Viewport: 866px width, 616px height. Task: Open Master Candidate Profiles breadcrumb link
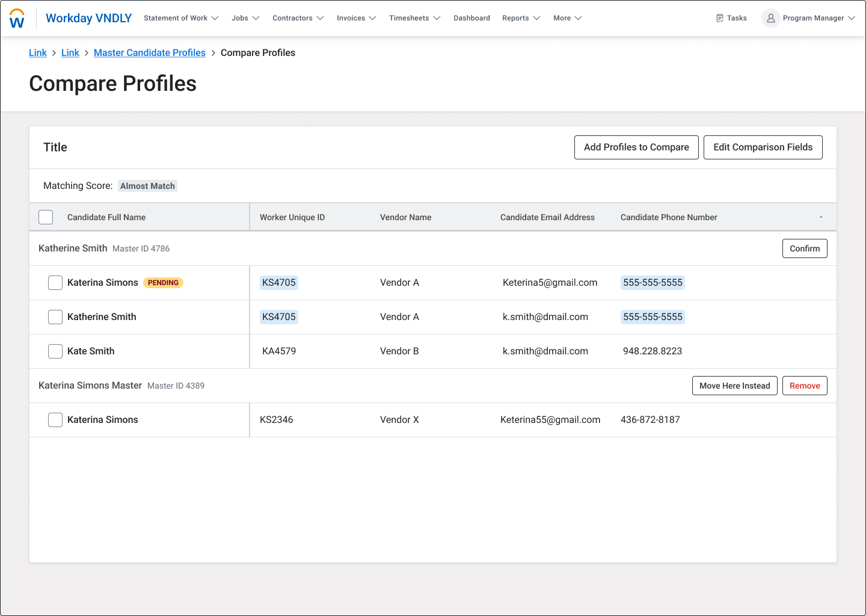pos(150,53)
